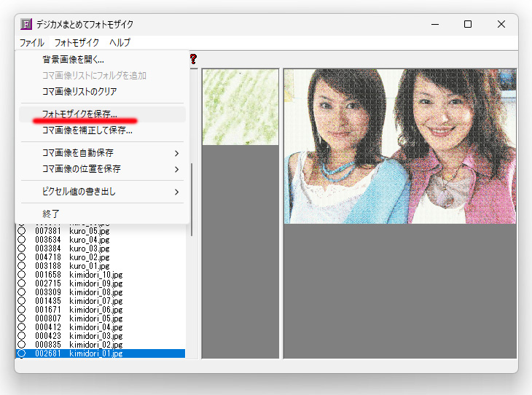This screenshot has width=532, height=395.
Task: Toggle the circle beside kuro_02.jpg
Action: tap(21, 257)
